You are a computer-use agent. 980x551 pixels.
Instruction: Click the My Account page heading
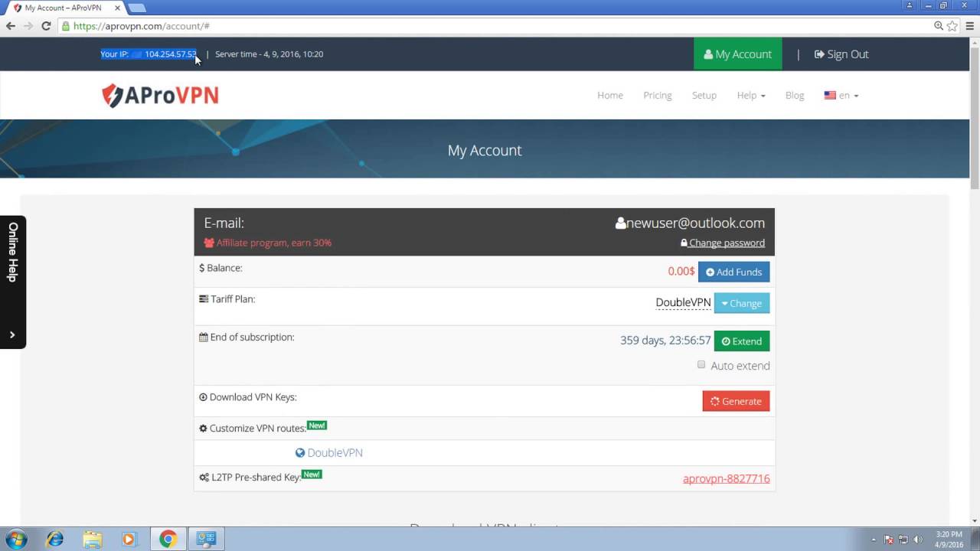pos(485,150)
